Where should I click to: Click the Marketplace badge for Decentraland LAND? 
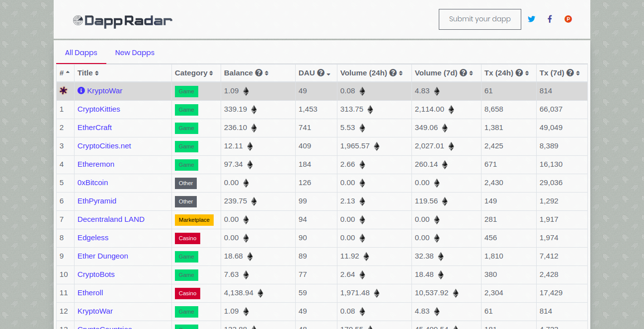[194, 220]
